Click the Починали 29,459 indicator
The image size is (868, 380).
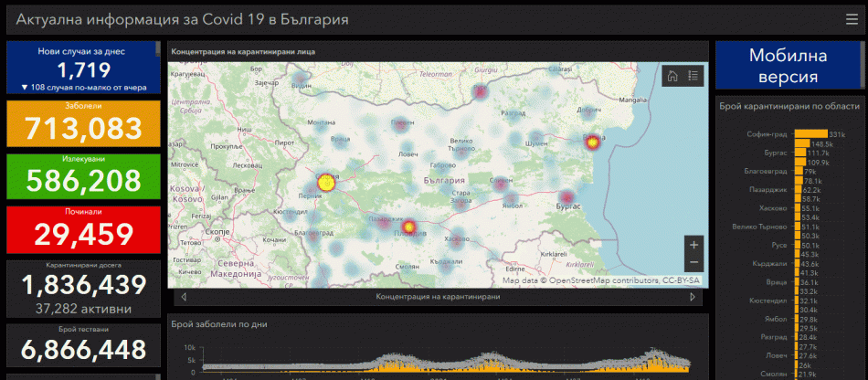[x=83, y=229]
